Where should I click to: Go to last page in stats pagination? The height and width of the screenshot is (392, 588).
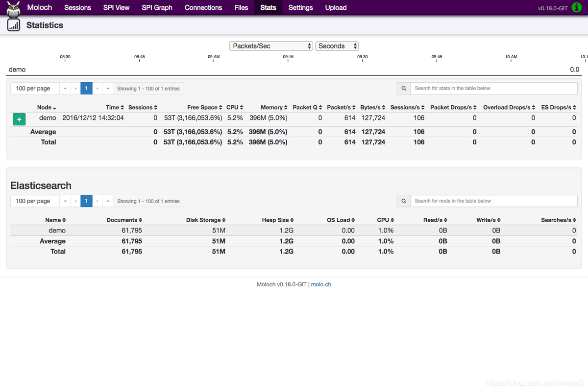point(107,89)
